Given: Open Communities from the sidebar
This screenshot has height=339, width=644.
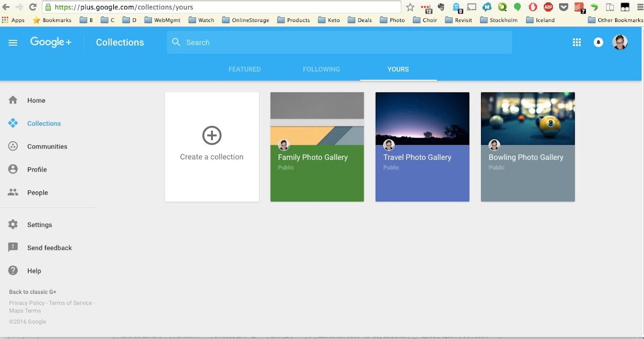Looking at the screenshot, I should point(47,146).
